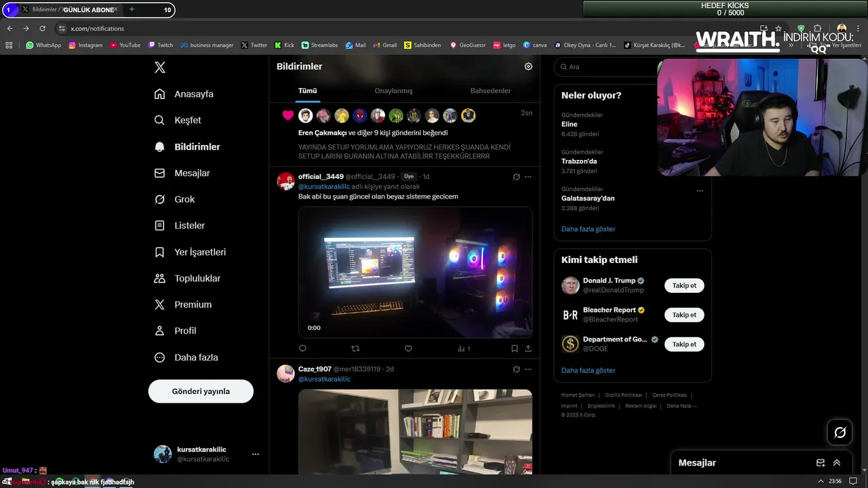Like the official_3449 post
This screenshot has width=868, height=488.
tap(408, 348)
